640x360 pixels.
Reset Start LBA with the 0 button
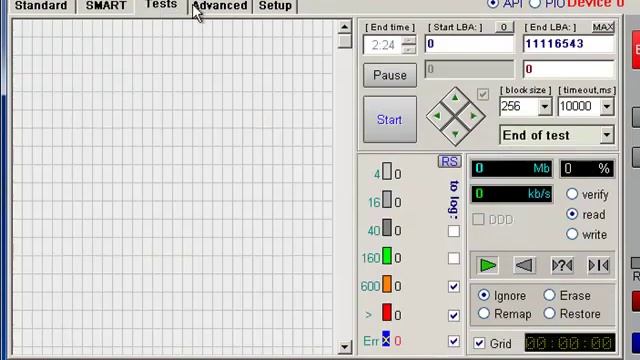504,27
